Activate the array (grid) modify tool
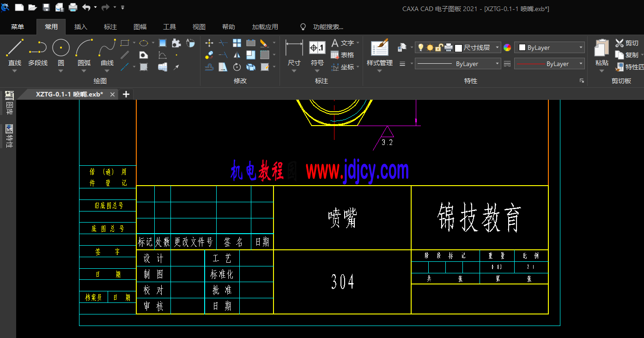Screen dimensions: 644x338 click(x=237, y=43)
